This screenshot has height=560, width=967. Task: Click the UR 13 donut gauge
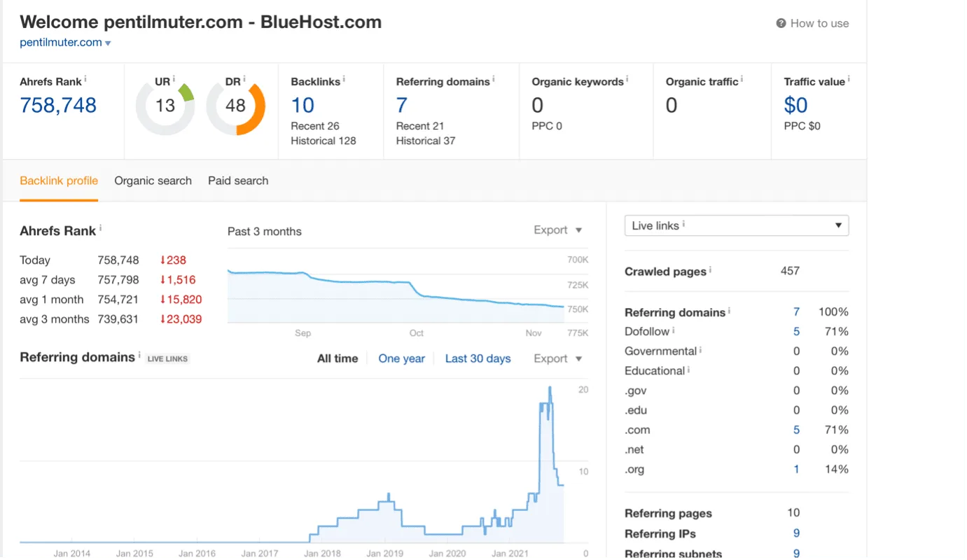(165, 106)
